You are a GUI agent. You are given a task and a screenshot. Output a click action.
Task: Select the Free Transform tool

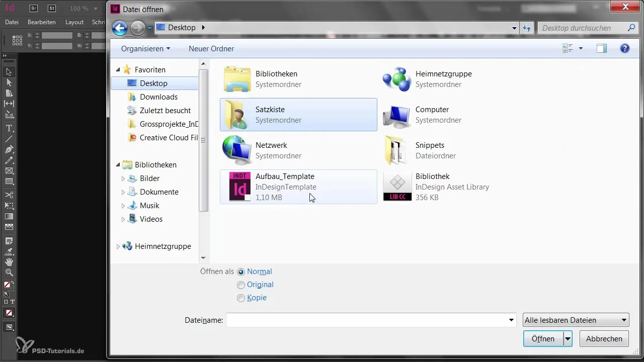[x=9, y=206]
